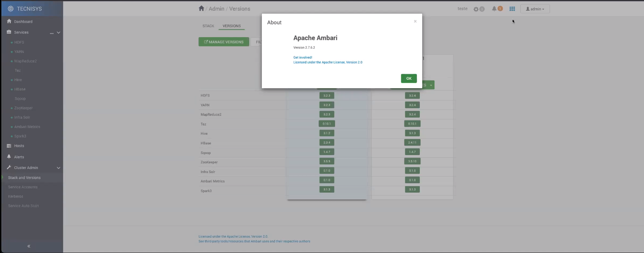644x253 pixels.
Task: Confirm the About dialog with OK
Action: (409, 78)
